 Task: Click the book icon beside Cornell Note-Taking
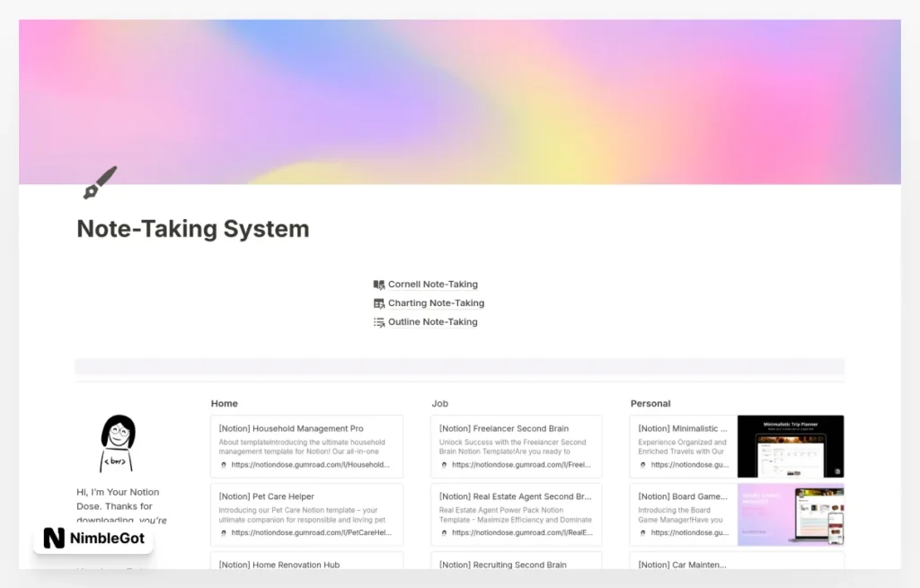click(378, 284)
